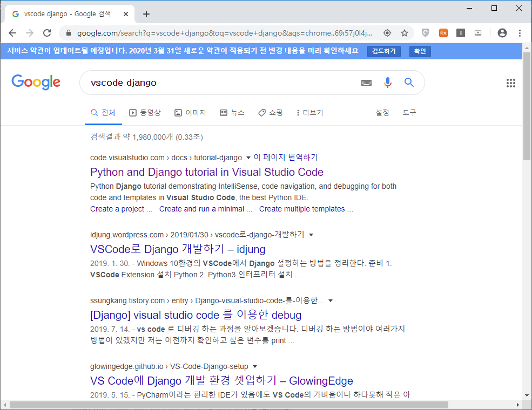Viewport: 532px width, 410px height.
Task: Click the horizontal scrollbar right arrow
Action: 518,405
